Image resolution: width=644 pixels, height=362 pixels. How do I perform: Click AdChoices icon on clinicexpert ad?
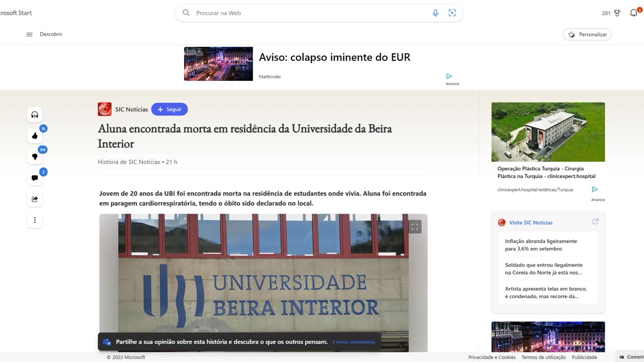click(x=595, y=190)
